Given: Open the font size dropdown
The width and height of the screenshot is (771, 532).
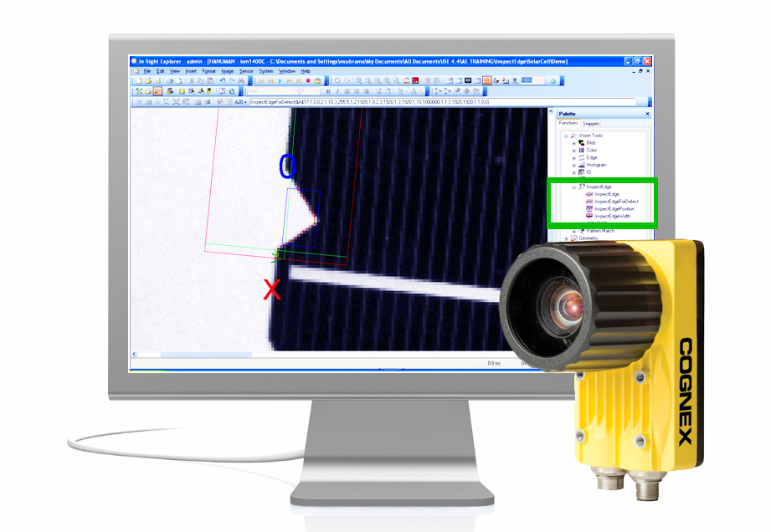Looking at the screenshot, I should pyautogui.click(x=317, y=91).
